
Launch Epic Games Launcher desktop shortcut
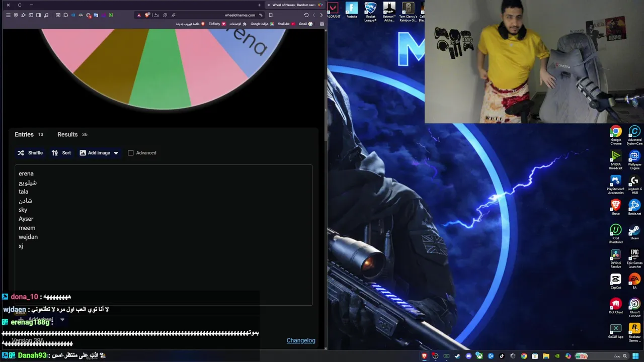tap(634, 258)
